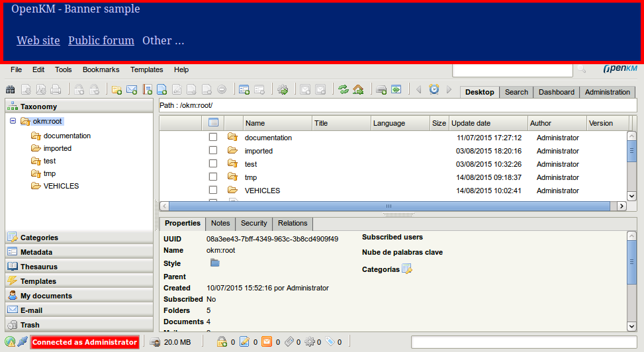
Task: Click the OpenKM logo
Action: pyautogui.click(x=620, y=69)
